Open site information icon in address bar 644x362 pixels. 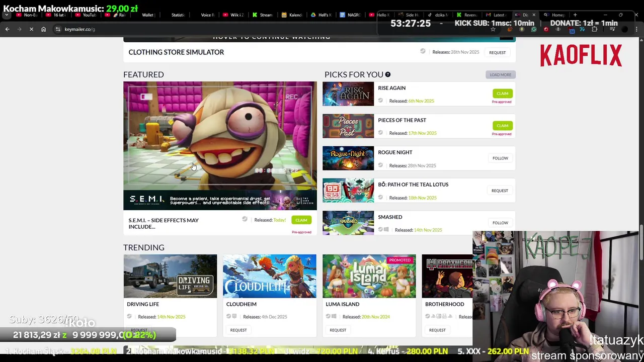coord(58,29)
